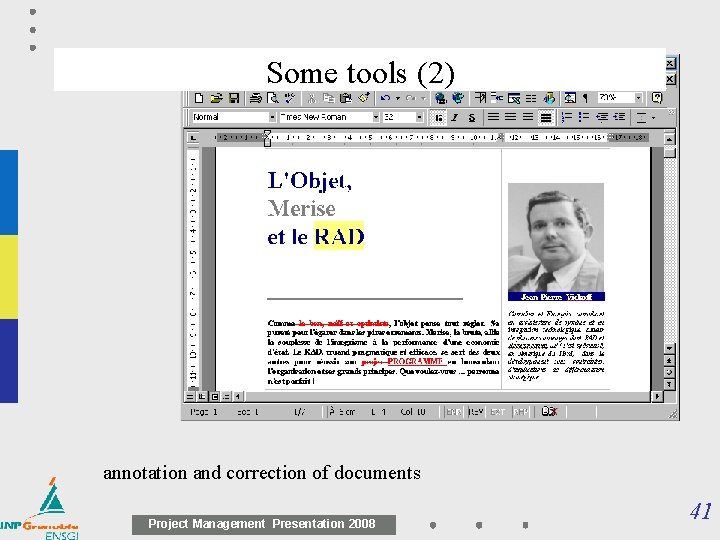Toggle the Drawing toolbar

pyautogui.click(x=549, y=98)
